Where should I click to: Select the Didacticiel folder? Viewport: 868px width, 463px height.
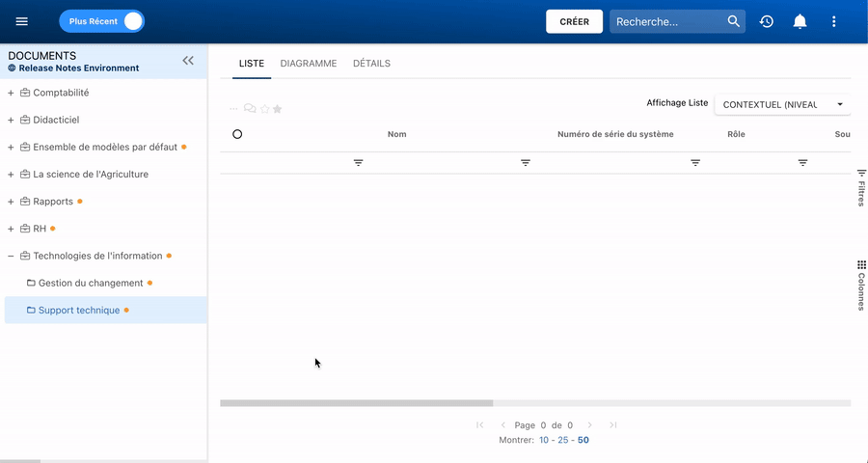pyautogui.click(x=56, y=120)
